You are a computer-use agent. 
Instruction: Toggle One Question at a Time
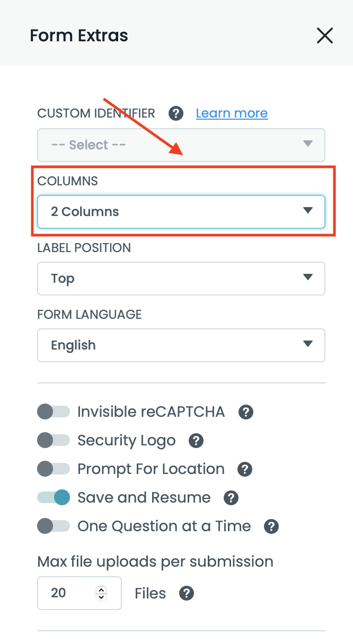[x=53, y=526]
